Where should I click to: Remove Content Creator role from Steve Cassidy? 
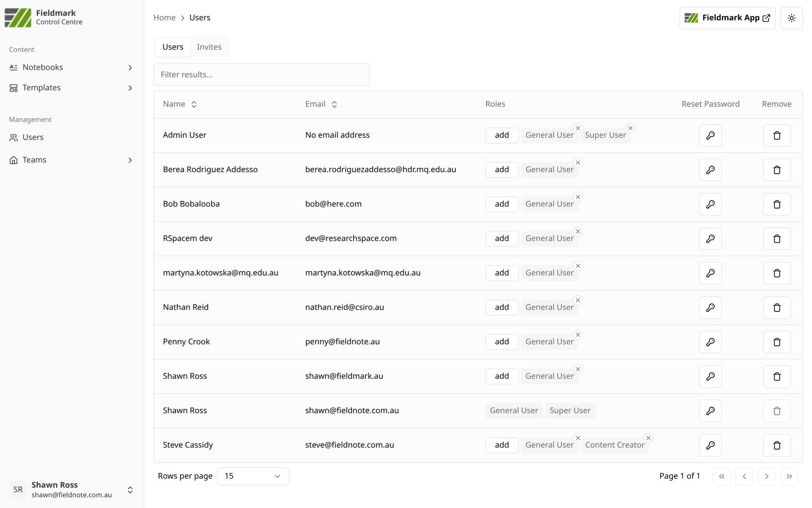click(x=648, y=438)
